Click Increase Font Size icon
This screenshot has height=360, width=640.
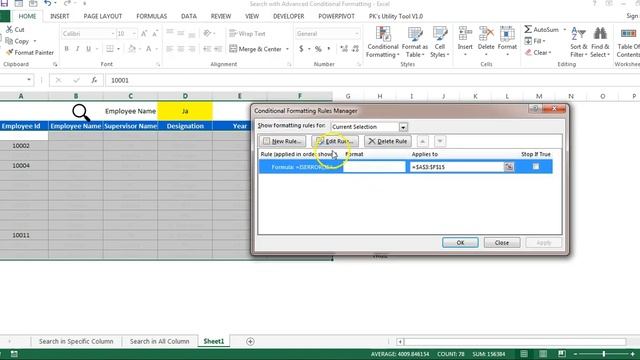(x=144, y=33)
